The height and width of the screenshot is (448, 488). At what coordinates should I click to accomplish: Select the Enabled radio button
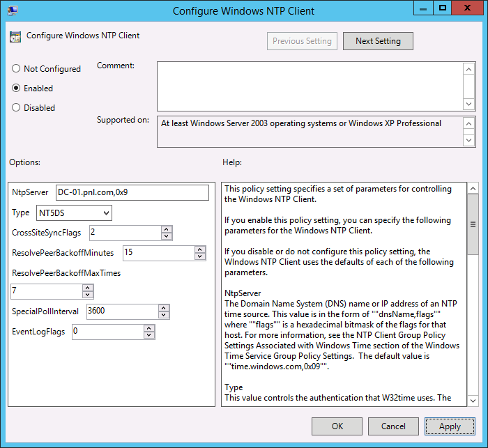(x=16, y=88)
